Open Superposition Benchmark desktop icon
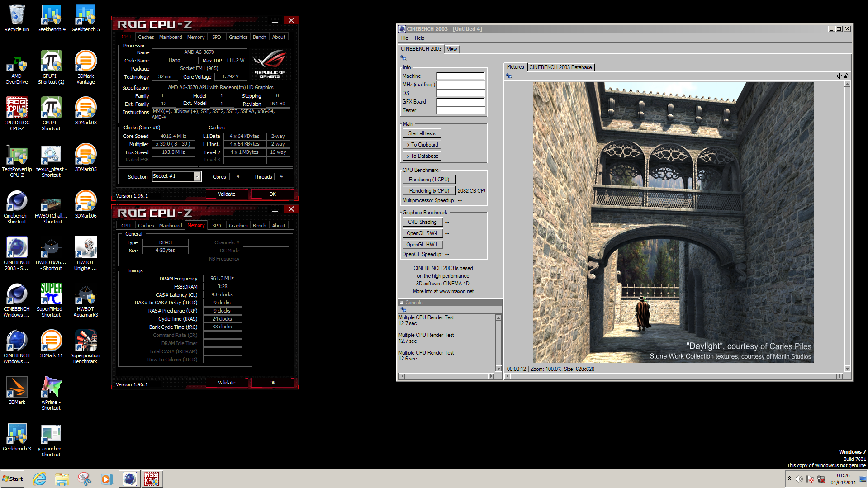The height and width of the screenshot is (488, 868). click(x=85, y=347)
